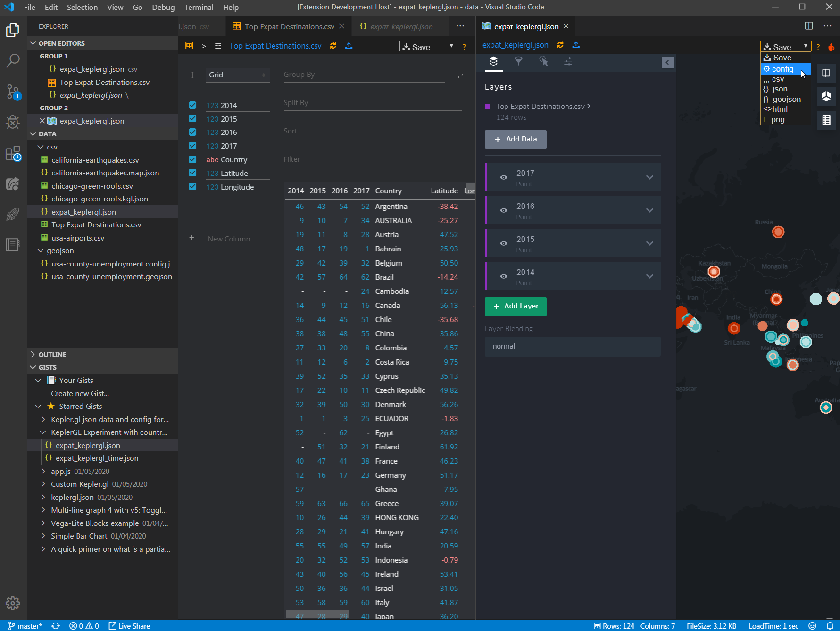Screen dimensions: 840x631
Task: Click split map view icon on map
Action: (826, 73)
